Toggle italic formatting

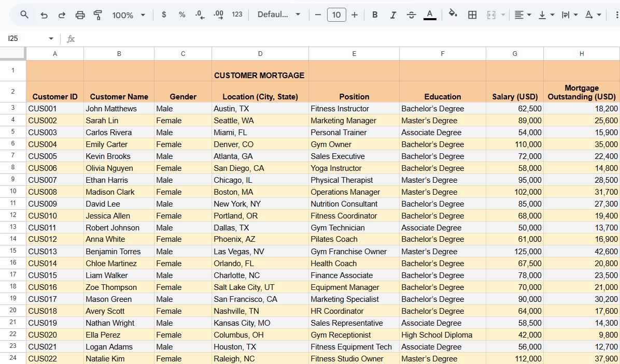[x=393, y=15]
